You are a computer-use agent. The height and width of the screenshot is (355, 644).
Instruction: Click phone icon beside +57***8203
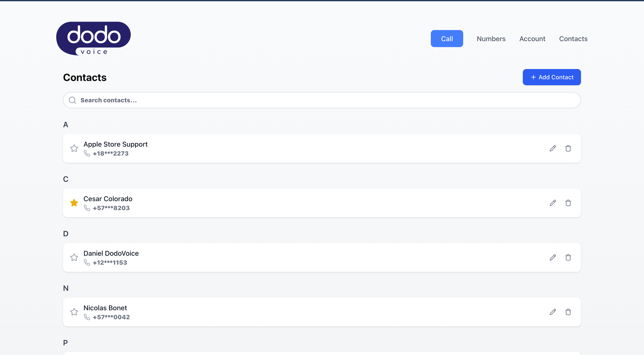pyautogui.click(x=87, y=208)
